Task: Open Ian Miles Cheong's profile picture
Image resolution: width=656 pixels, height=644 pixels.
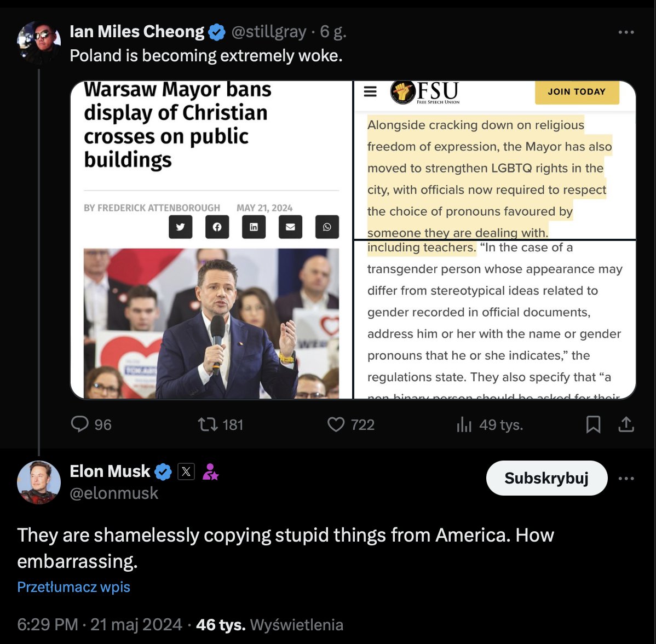Action: point(39,43)
